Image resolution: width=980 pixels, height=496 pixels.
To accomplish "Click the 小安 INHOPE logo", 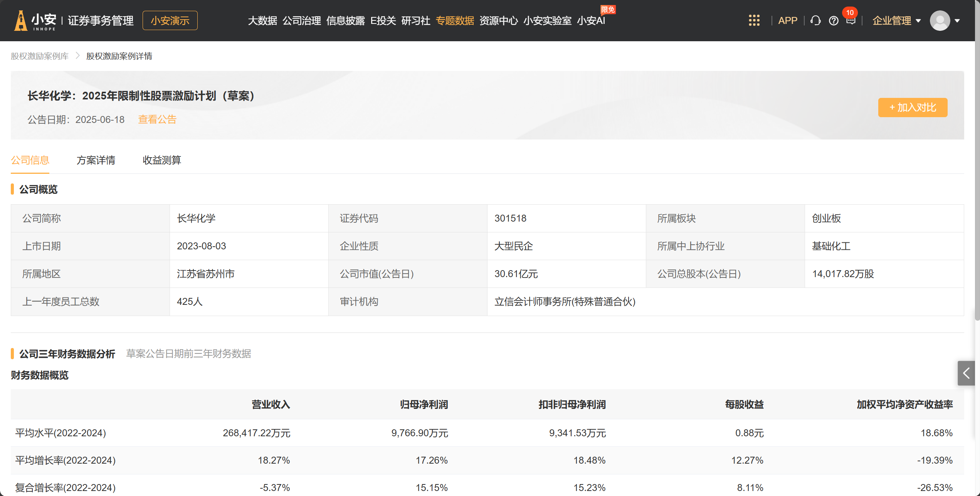I will 35,20.
